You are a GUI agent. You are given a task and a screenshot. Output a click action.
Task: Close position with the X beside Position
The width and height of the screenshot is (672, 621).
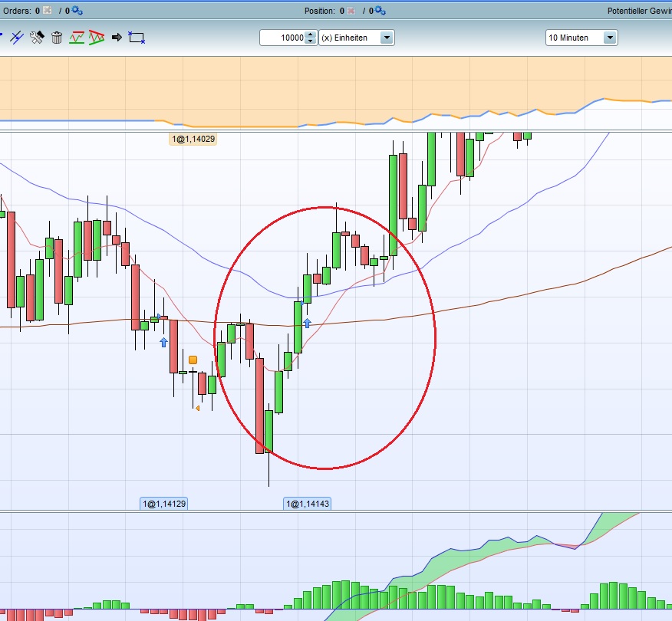pyautogui.click(x=351, y=11)
